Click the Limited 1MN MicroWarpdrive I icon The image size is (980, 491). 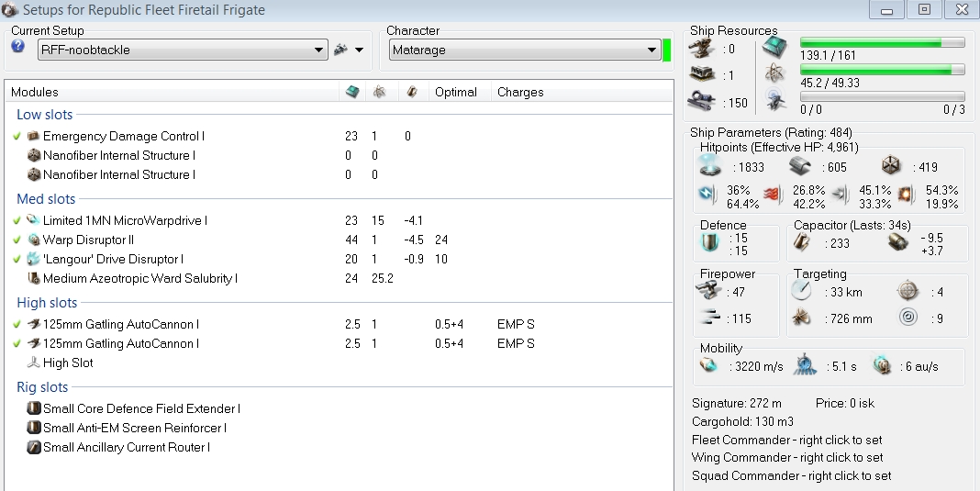click(x=34, y=220)
